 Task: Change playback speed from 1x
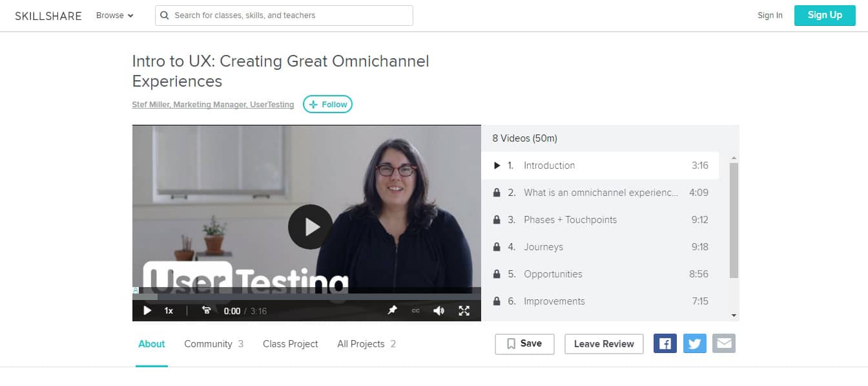(169, 311)
